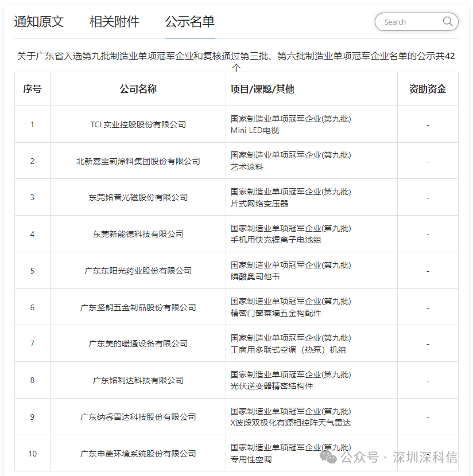Select 广东纳睿雷达科技股份有限公司 cell
The image size is (473, 476).
pos(138,417)
